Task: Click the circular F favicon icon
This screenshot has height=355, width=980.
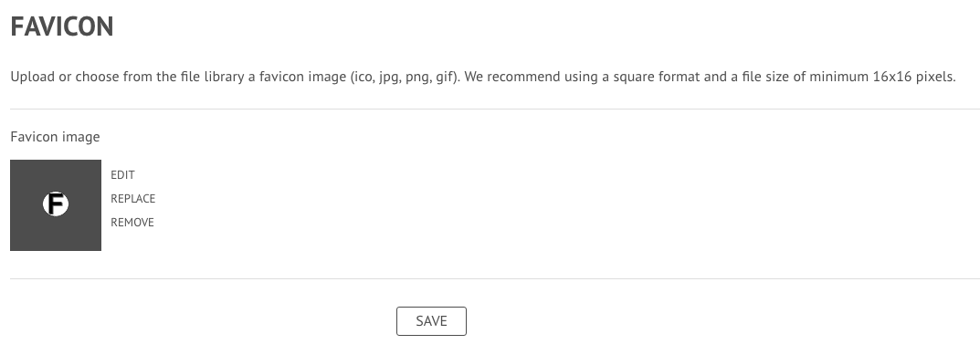Action: click(56, 204)
